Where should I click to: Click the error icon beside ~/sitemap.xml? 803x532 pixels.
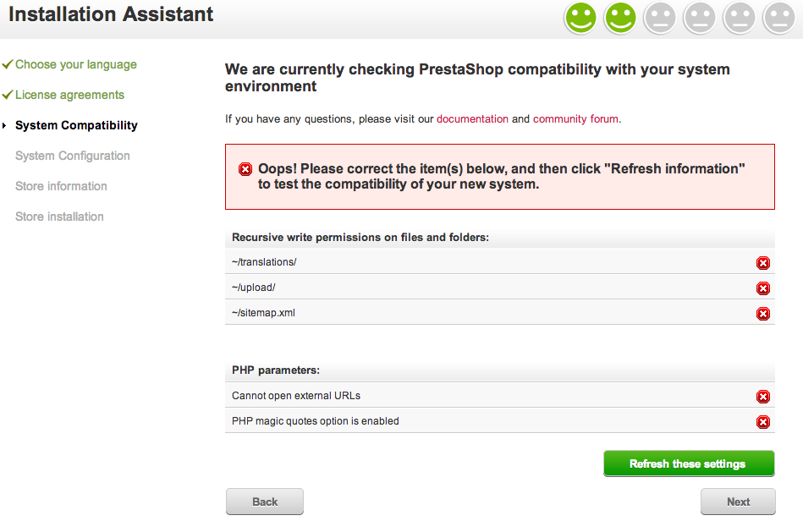pos(762,314)
